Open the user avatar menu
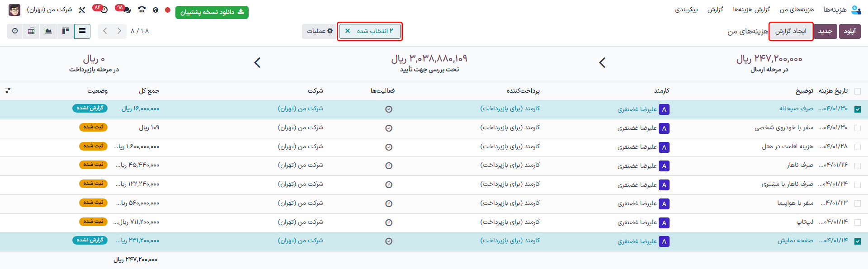This screenshot has height=269, width=868. [14, 9]
